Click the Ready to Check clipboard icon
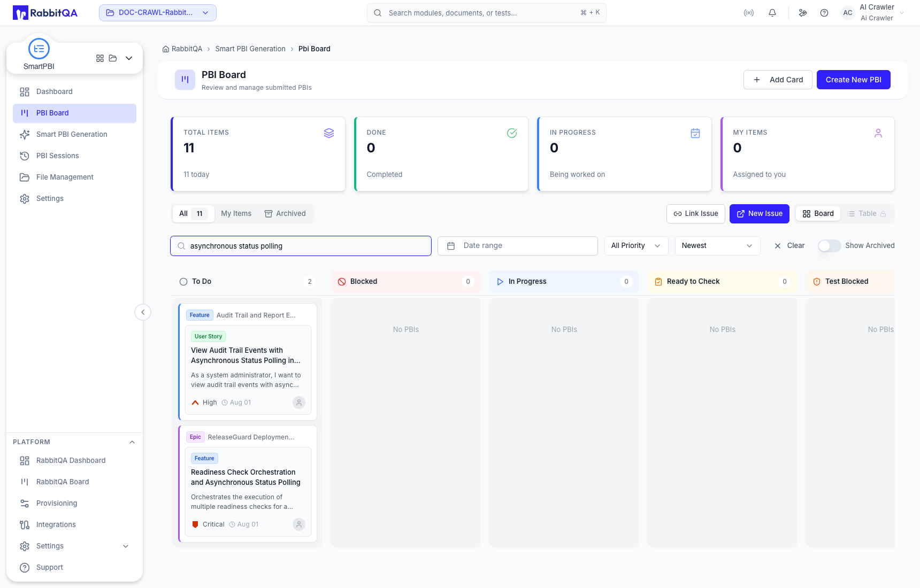 tap(658, 282)
